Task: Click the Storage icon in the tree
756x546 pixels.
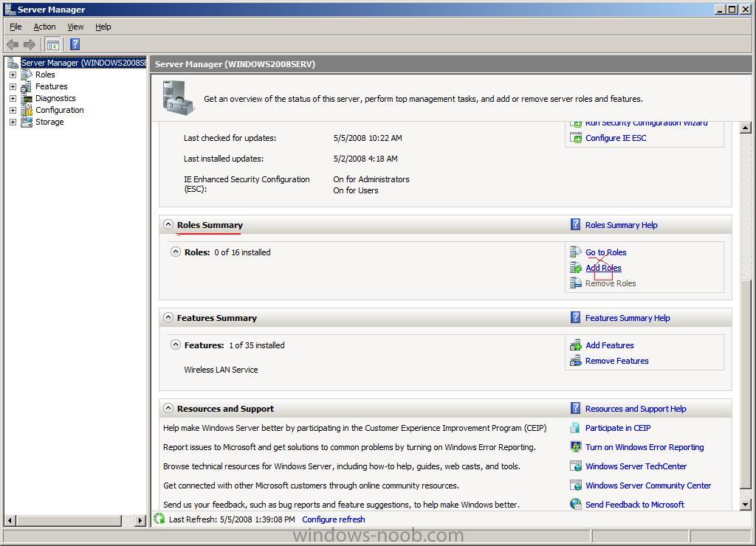Action: (27, 122)
